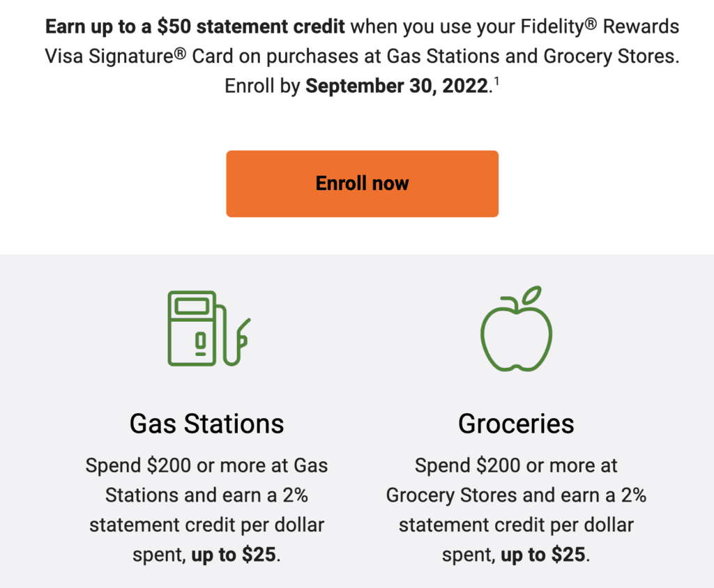
Task: Click the nozzle hose of the gas pump icon
Action: pyautogui.click(x=234, y=336)
